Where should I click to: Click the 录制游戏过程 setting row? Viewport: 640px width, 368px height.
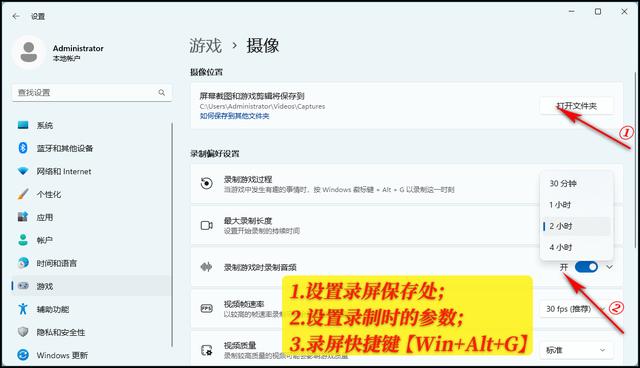coord(406,184)
